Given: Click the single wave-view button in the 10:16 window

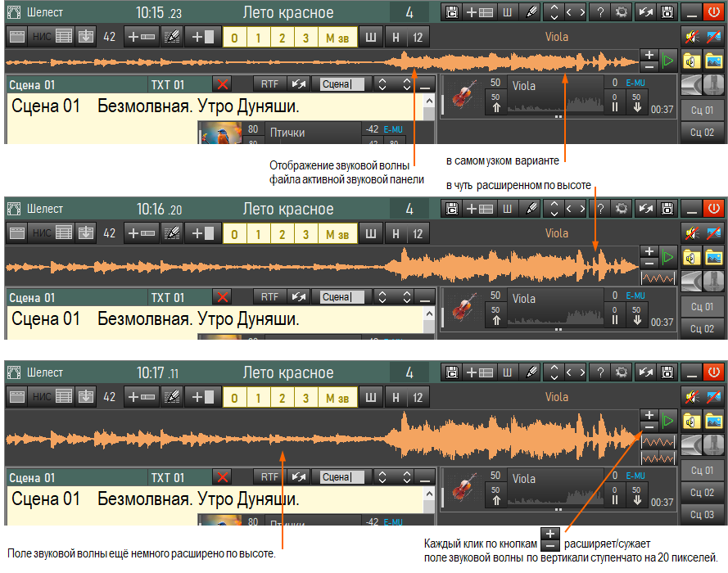Looking at the screenshot, I should pos(658,278).
